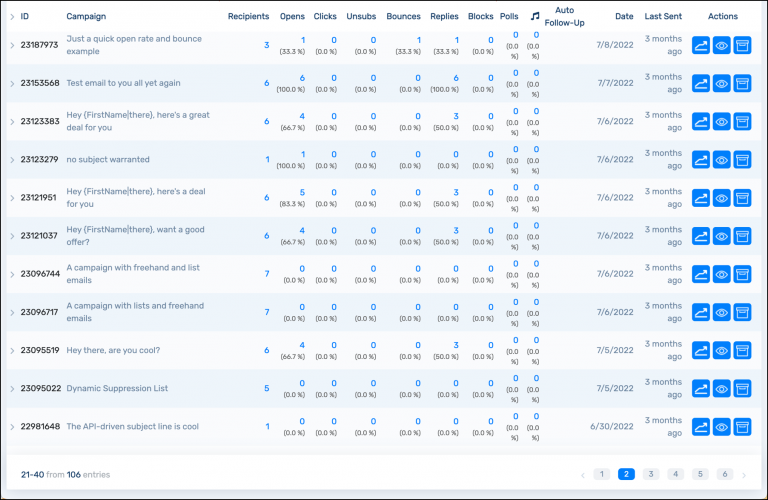
Task: Archive the Dynamic Suppression List campaign
Action: (742, 389)
